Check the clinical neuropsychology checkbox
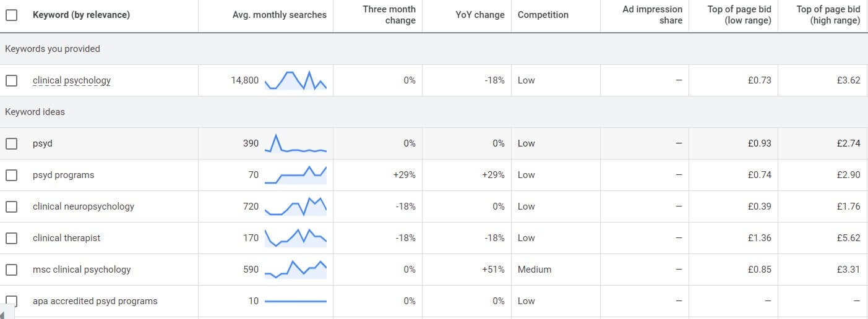This screenshot has width=868, height=319. pos(11,206)
